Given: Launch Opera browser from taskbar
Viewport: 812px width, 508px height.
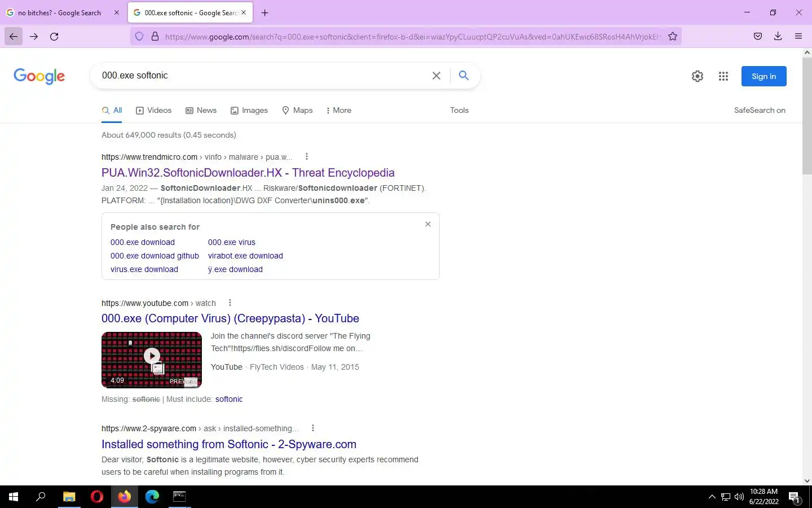Looking at the screenshot, I should (97, 497).
